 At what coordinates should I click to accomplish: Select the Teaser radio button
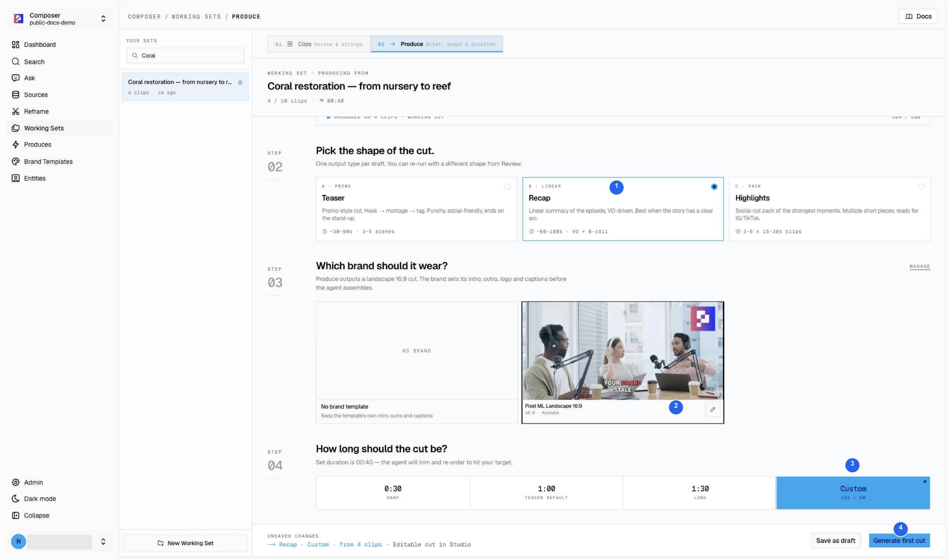click(507, 187)
